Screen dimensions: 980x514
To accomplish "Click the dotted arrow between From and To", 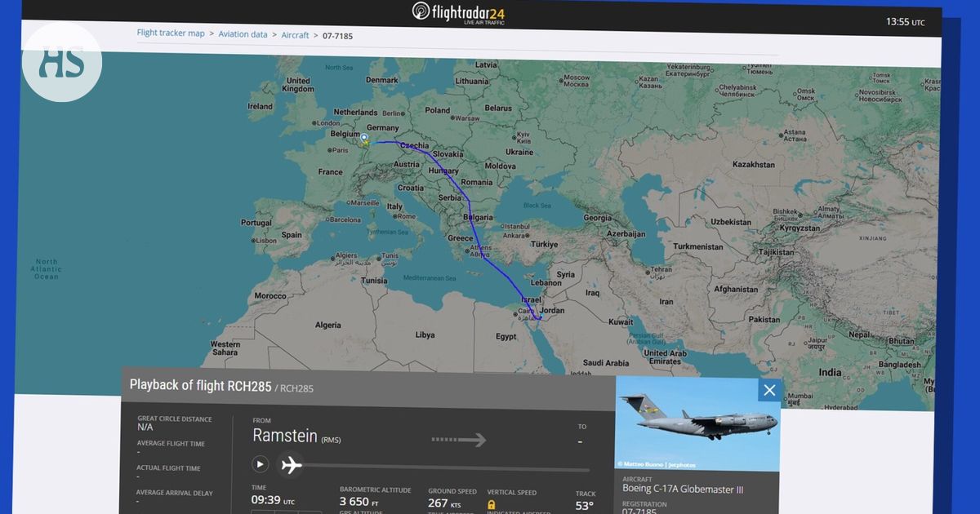I will (459, 440).
